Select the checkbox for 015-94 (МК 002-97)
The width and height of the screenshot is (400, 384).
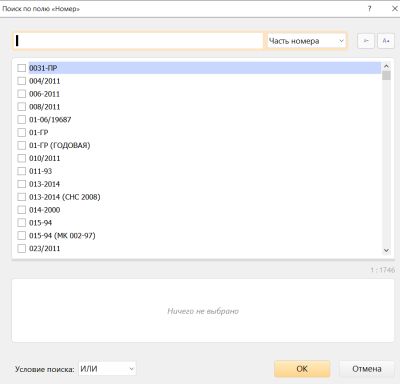[21, 236]
